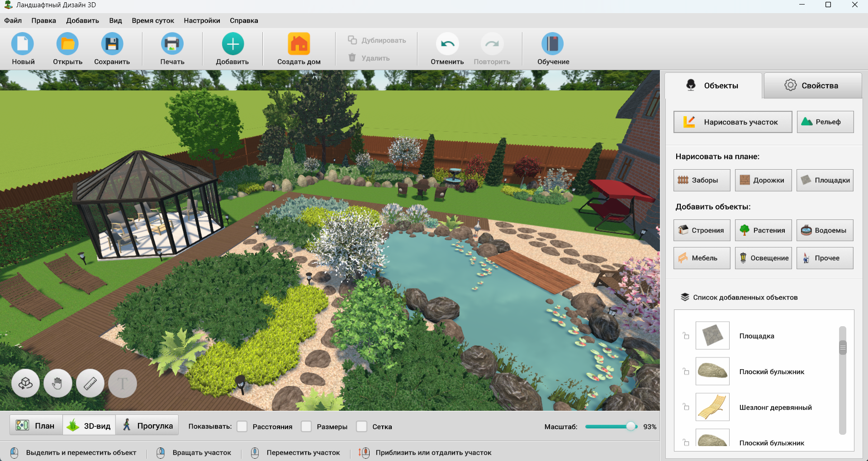Enable the Расстояния checkbox
This screenshot has width=868, height=461.
pyautogui.click(x=242, y=427)
